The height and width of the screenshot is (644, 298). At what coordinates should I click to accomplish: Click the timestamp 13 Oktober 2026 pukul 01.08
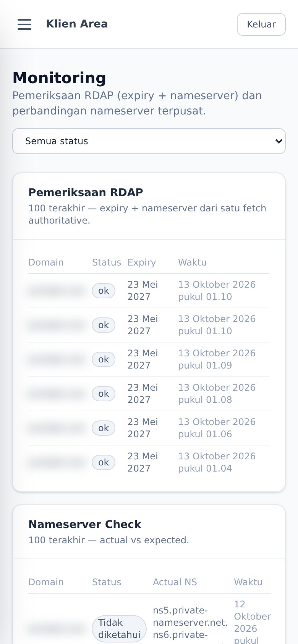[217, 394]
